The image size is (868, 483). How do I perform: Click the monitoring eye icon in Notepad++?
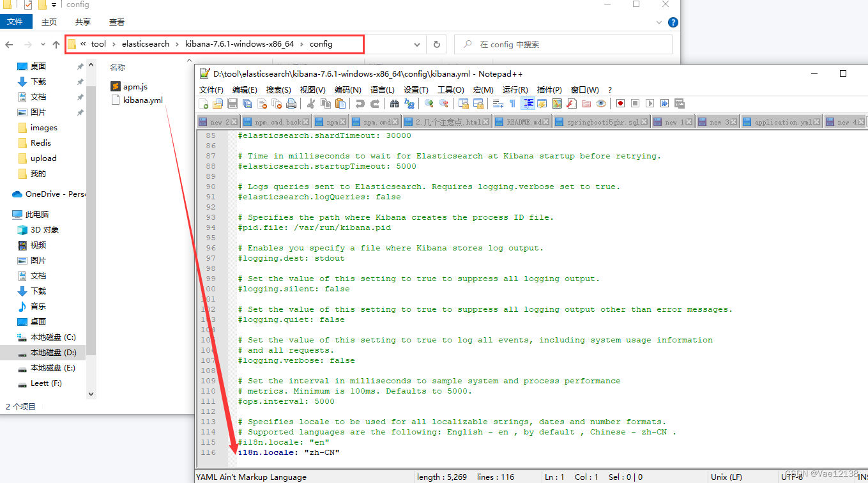(x=601, y=103)
